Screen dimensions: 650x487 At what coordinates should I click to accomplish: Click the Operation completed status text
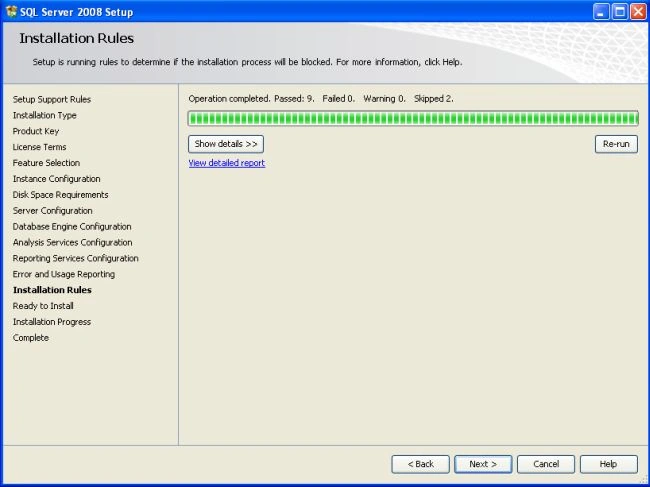321,99
